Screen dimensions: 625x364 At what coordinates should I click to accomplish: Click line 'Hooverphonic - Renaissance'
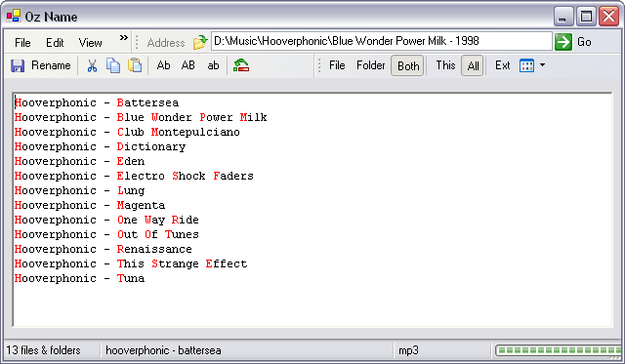coord(104,249)
